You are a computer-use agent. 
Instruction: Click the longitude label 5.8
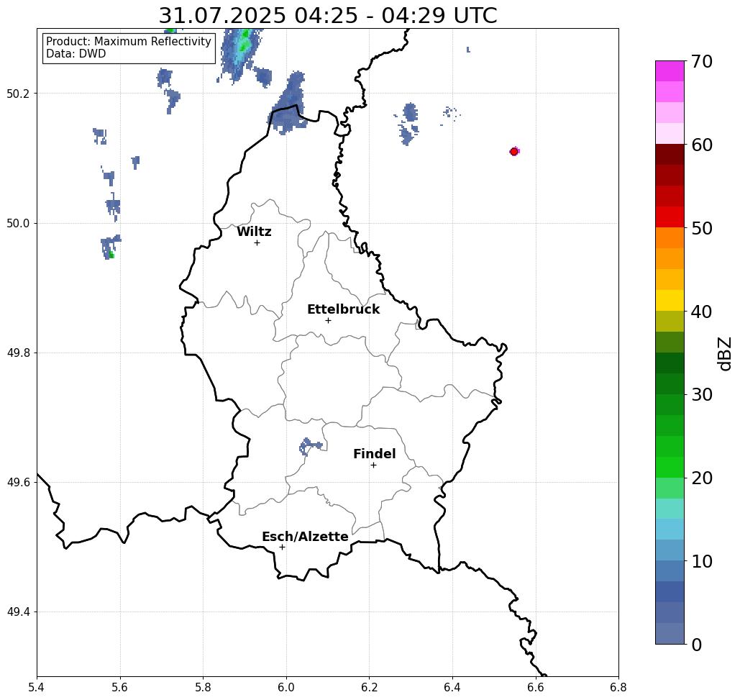[203, 687]
